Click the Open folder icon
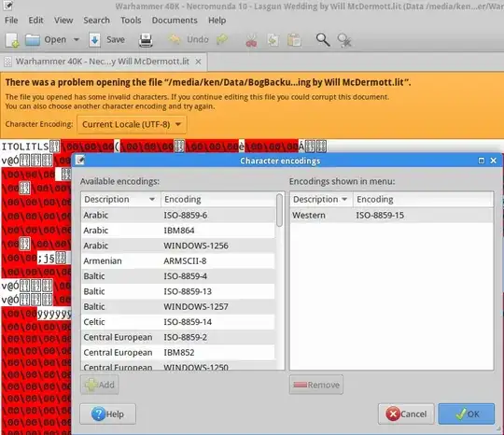Viewport: 504px width, 435px height. (33, 40)
